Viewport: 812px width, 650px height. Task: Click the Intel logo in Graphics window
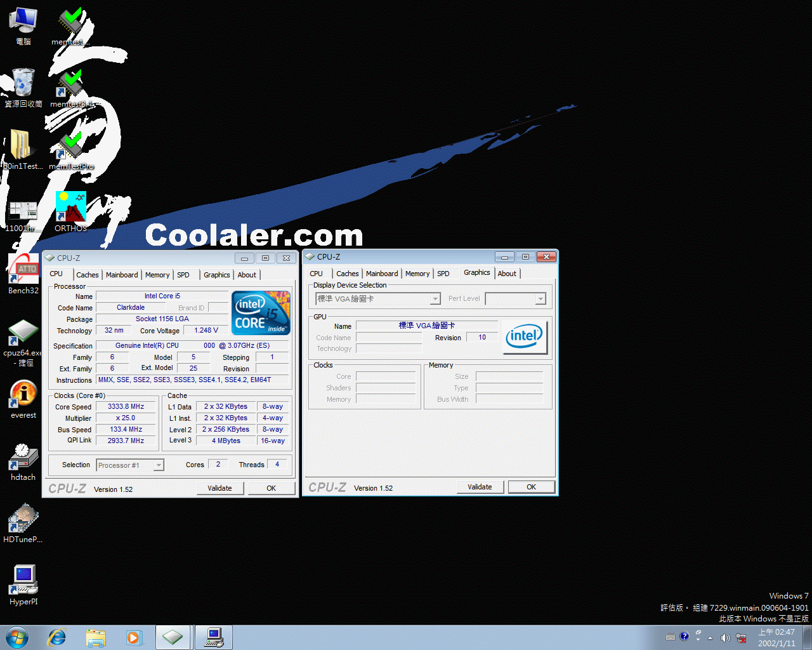click(526, 336)
